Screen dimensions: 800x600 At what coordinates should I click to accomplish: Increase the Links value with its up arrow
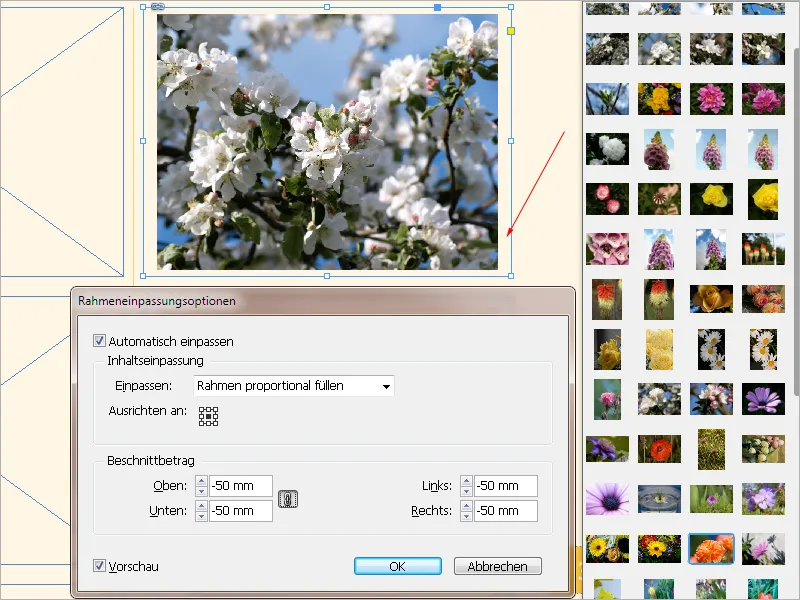466,481
